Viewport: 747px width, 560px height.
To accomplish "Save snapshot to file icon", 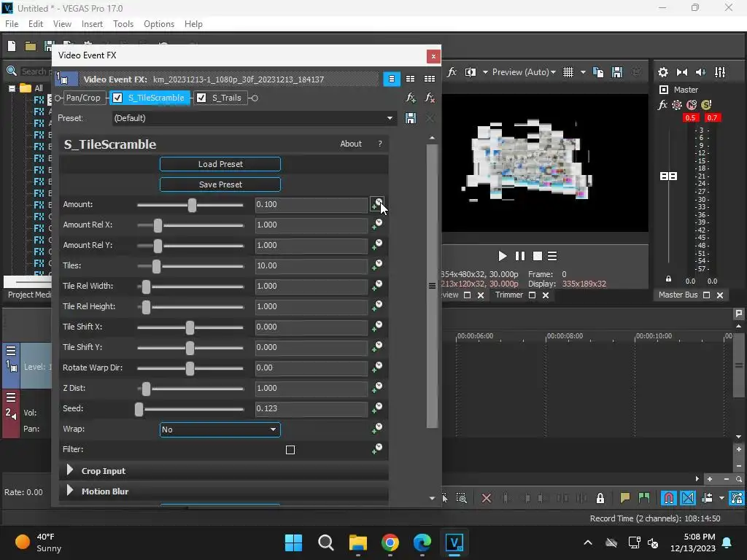I will pos(617,72).
